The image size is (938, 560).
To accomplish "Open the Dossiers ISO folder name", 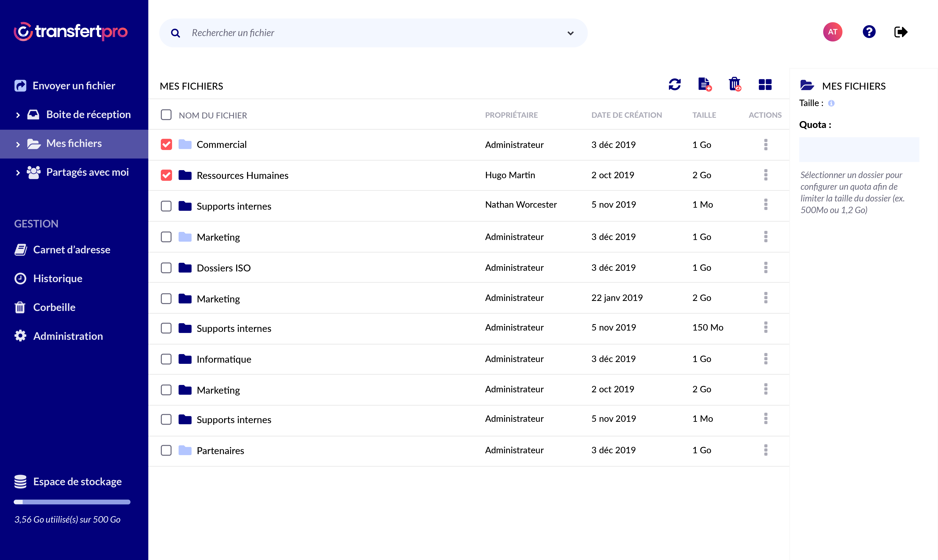I will pos(223,268).
